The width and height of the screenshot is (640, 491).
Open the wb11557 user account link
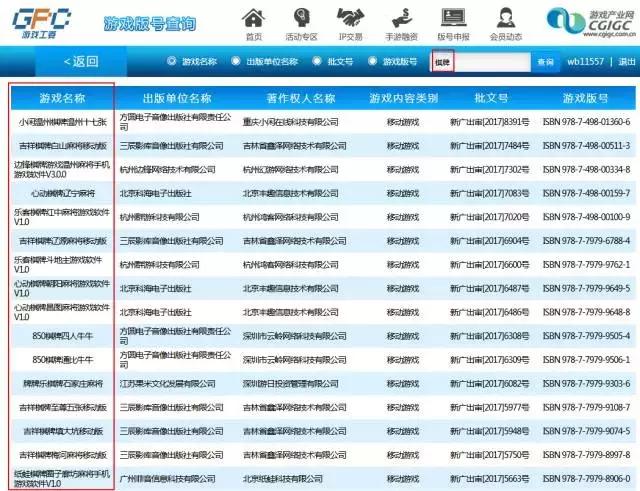click(x=585, y=62)
